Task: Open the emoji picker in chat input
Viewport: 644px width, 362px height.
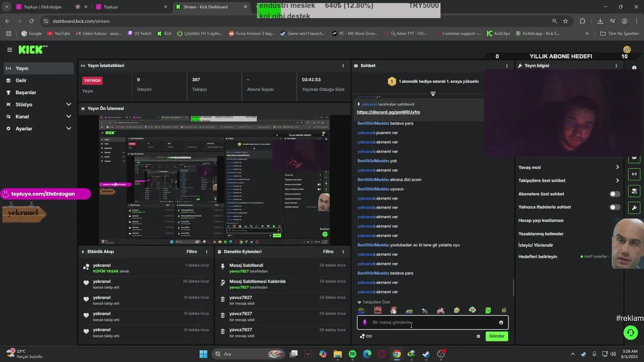Action: (501, 323)
